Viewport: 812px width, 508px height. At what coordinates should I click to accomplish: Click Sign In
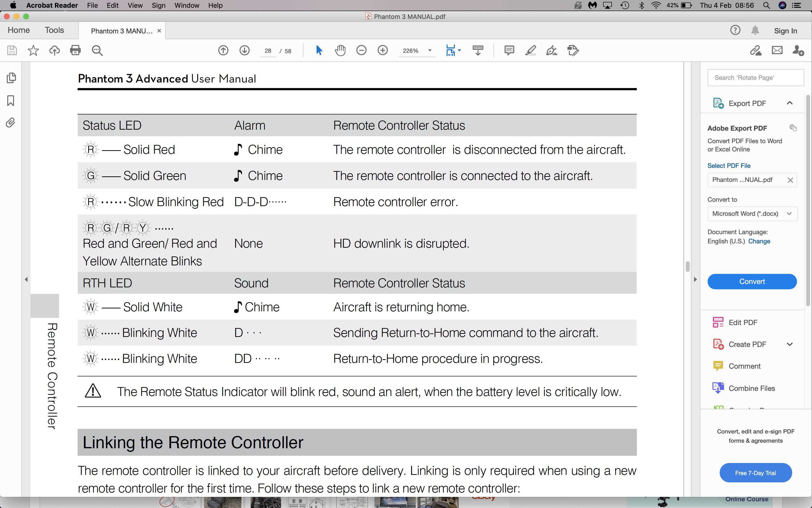[x=785, y=30]
